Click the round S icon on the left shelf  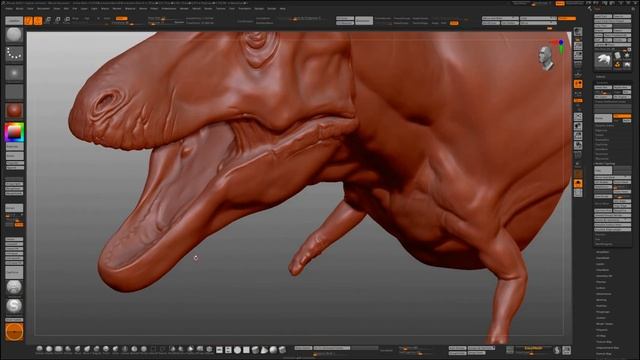(14, 306)
